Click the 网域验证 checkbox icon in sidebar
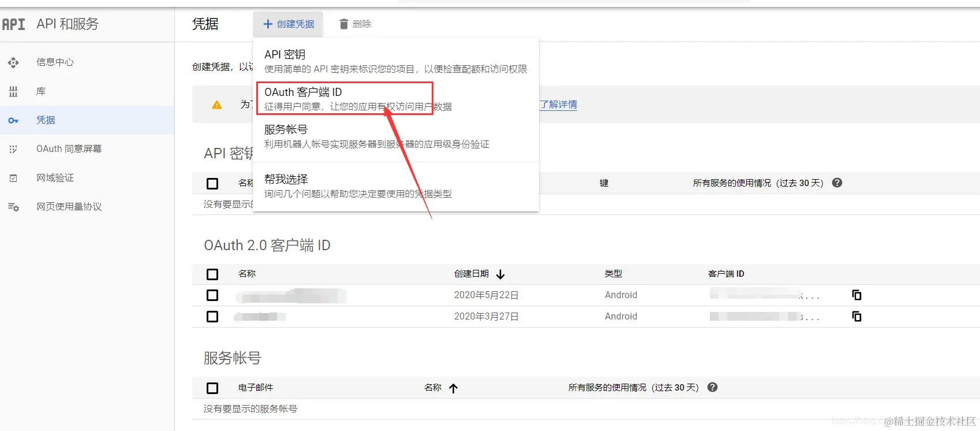Image resolution: width=980 pixels, height=431 pixels. point(13,178)
